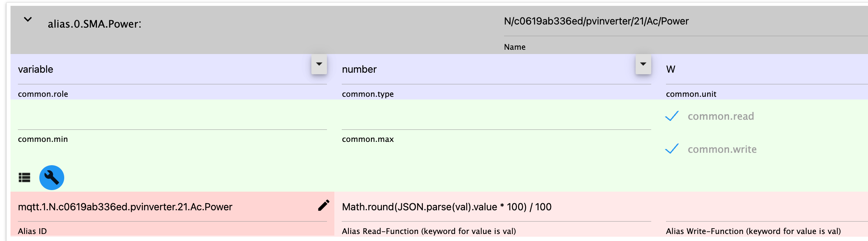Collapse the alias.0.SMA.Power row chevron
Viewport: 868px width, 241px height.
28,19
